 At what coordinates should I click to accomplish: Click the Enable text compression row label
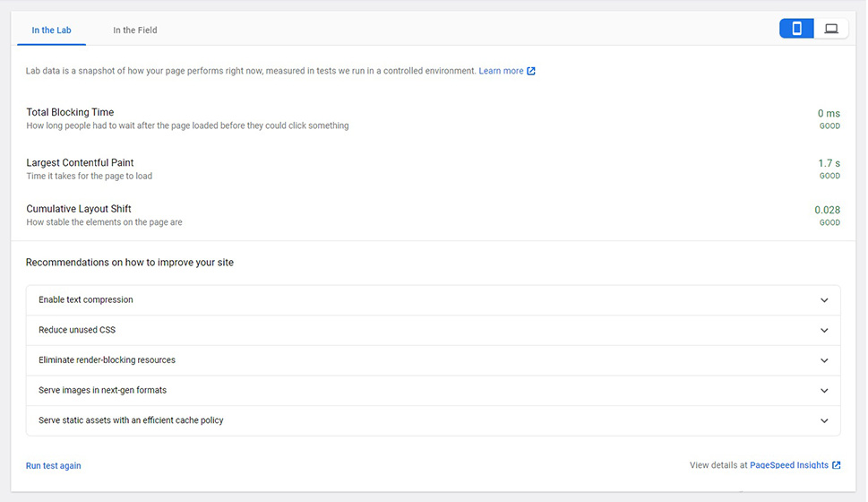[86, 299]
